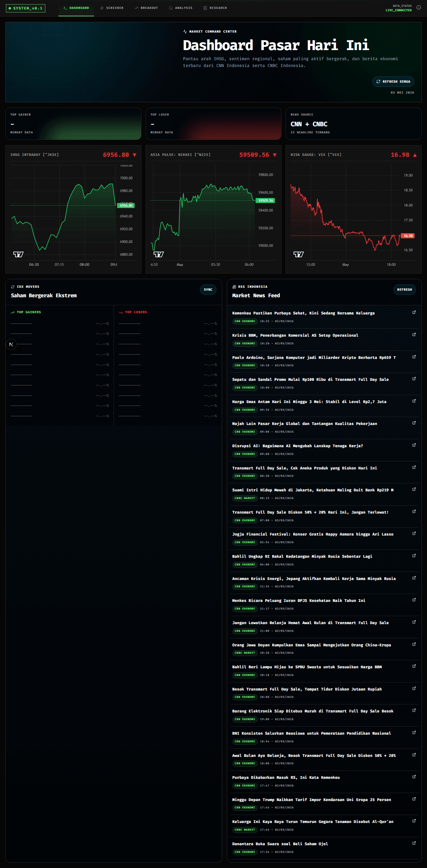Open headline Besok Transmart Full Day Sale, Tempat Tidur

(x=307, y=689)
